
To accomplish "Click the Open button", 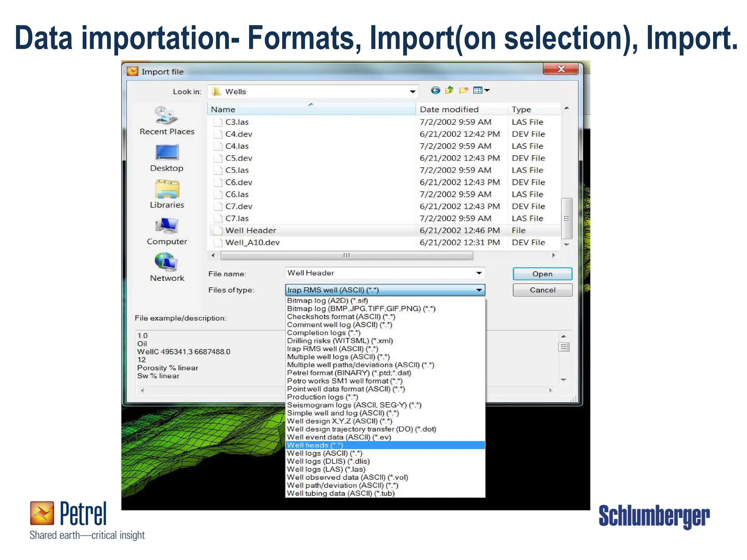I will click(x=542, y=274).
